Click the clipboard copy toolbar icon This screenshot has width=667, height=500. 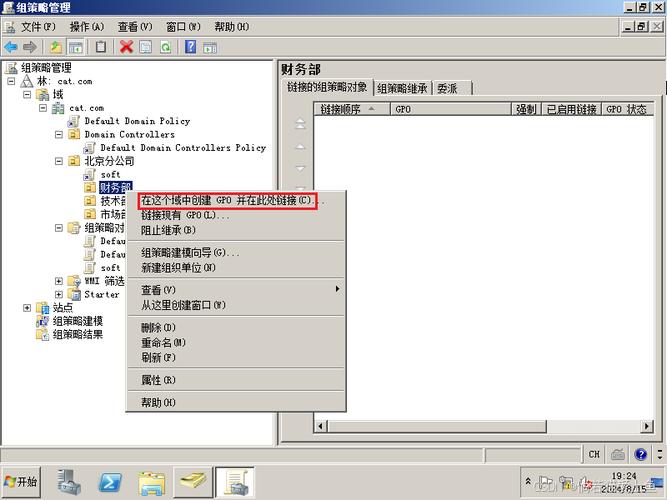tap(101, 47)
